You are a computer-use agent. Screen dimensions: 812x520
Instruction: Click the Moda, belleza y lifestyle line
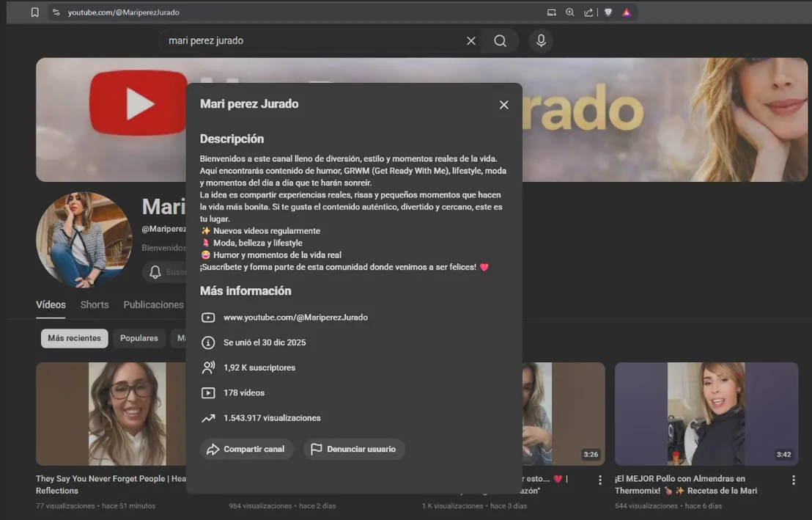tap(251, 243)
